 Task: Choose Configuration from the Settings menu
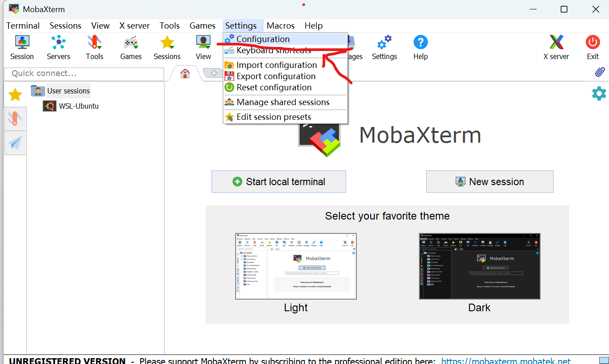285,39
